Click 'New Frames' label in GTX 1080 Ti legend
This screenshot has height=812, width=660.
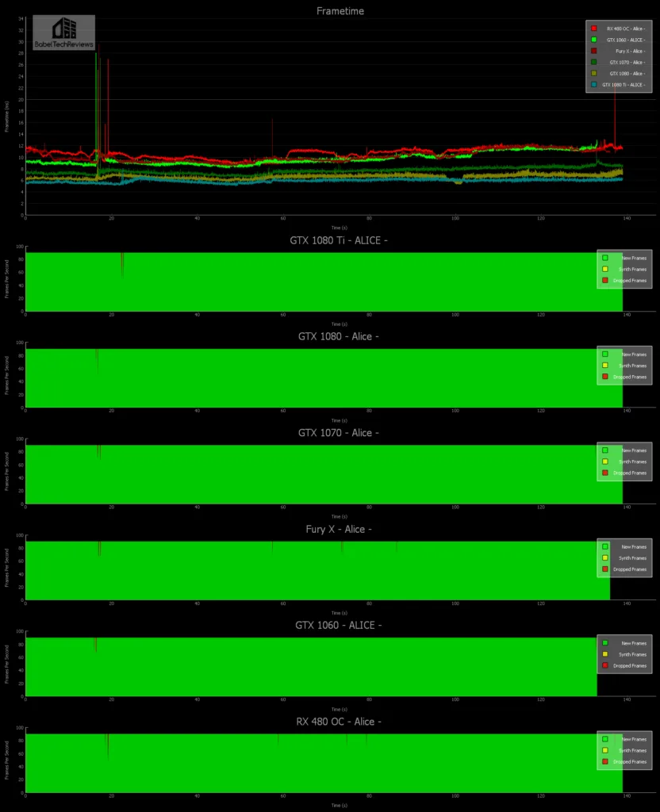(634, 258)
